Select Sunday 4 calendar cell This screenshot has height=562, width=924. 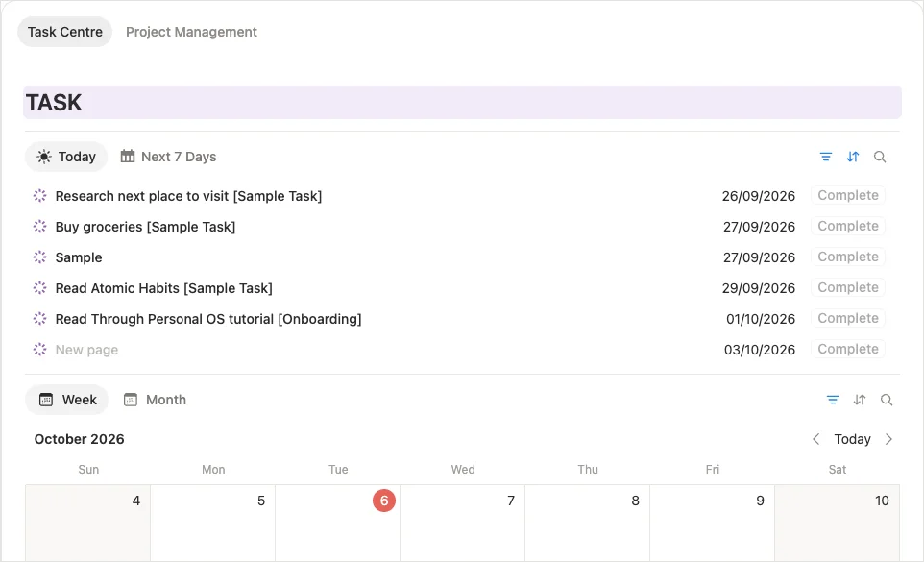point(87,524)
